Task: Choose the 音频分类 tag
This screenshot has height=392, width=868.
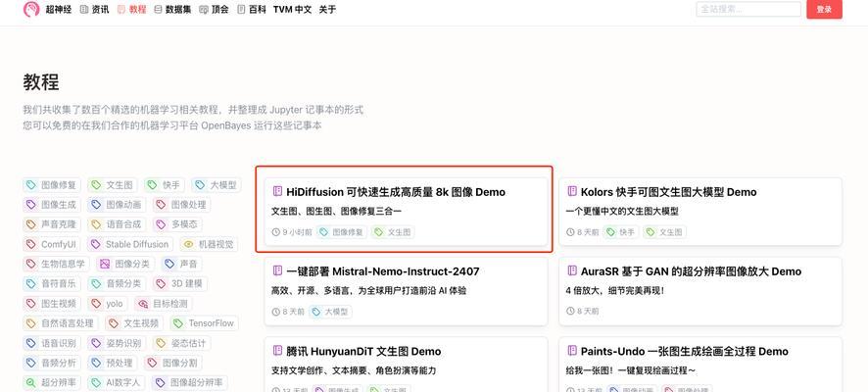Action: tap(117, 283)
